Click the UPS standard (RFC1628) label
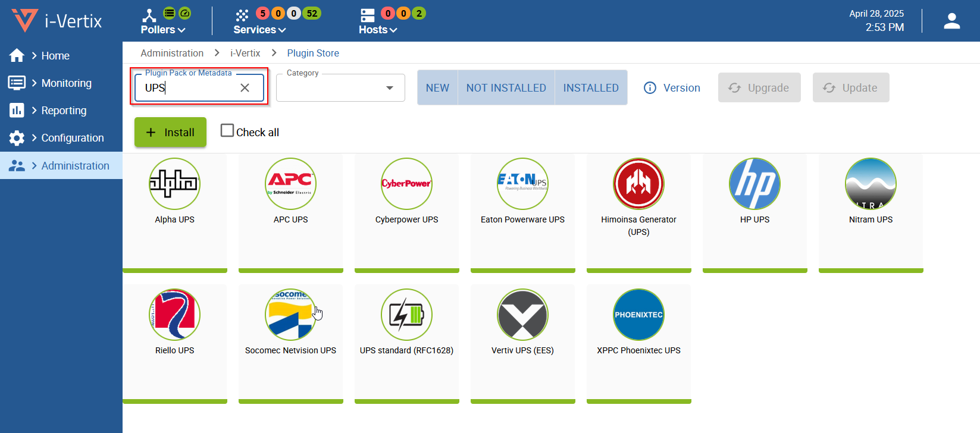 point(406,350)
